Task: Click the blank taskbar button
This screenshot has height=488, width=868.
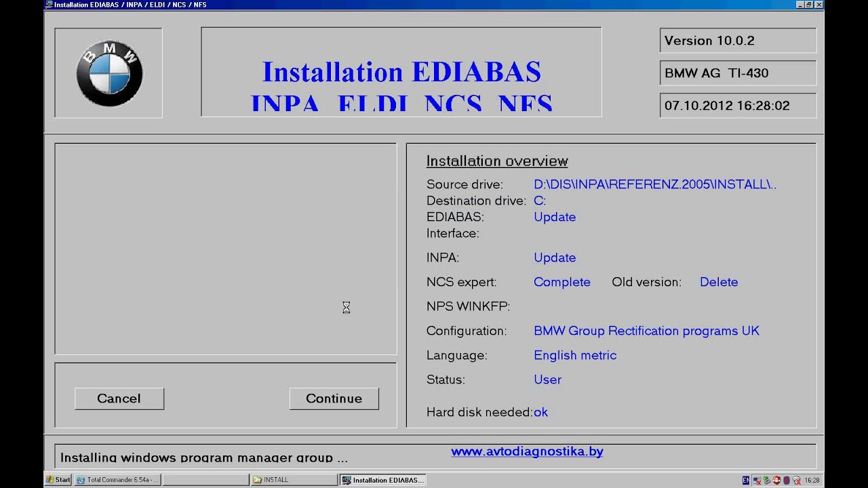Action: click(x=205, y=480)
